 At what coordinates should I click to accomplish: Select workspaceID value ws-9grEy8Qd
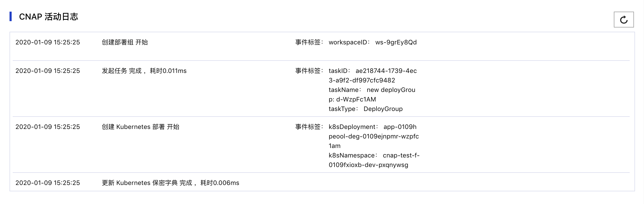pos(396,42)
